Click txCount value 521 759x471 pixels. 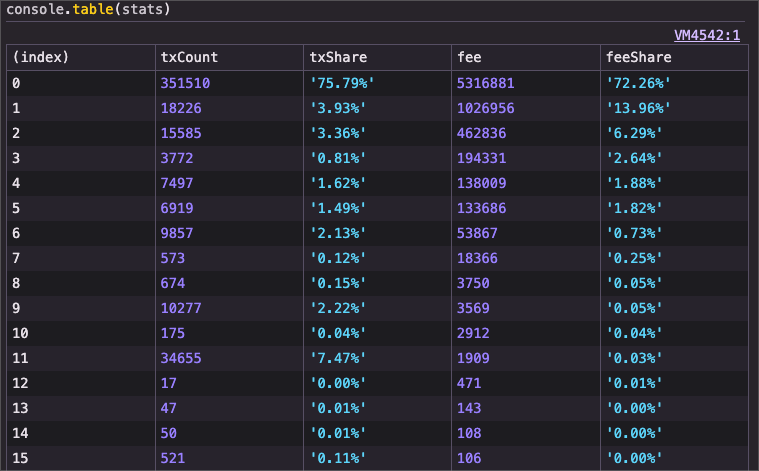click(x=173, y=458)
